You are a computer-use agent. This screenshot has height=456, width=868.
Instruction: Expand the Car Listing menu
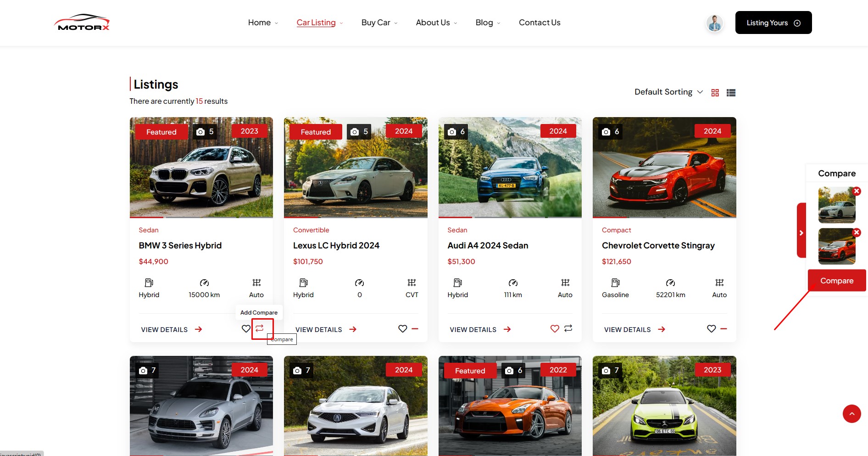[x=320, y=23]
